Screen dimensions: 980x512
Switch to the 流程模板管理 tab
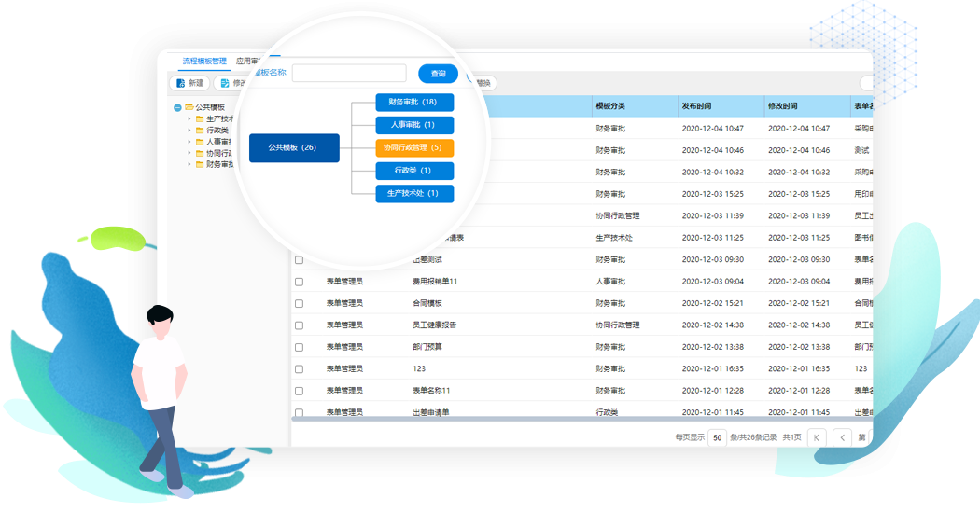pos(203,61)
